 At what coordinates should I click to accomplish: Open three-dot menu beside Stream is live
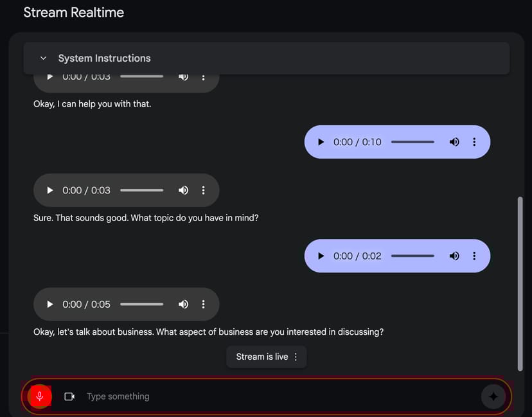click(x=296, y=357)
